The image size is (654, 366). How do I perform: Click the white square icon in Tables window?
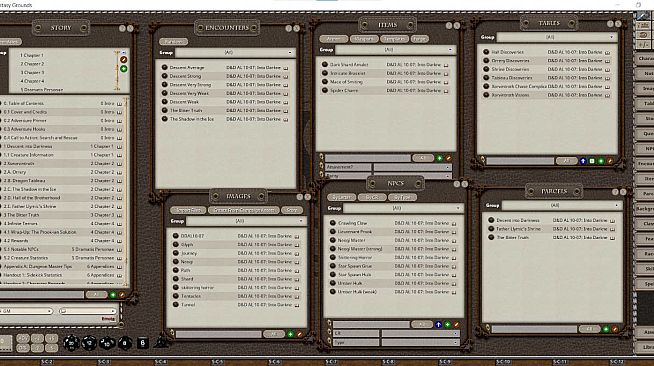point(592,161)
